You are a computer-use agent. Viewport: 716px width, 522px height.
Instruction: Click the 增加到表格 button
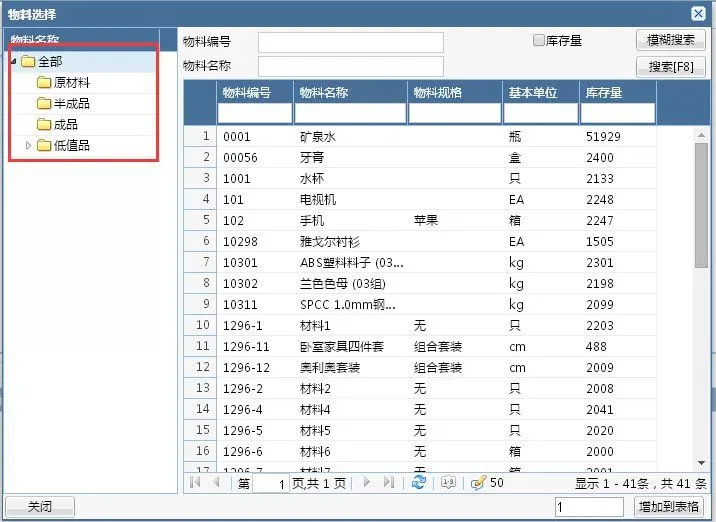[669, 506]
